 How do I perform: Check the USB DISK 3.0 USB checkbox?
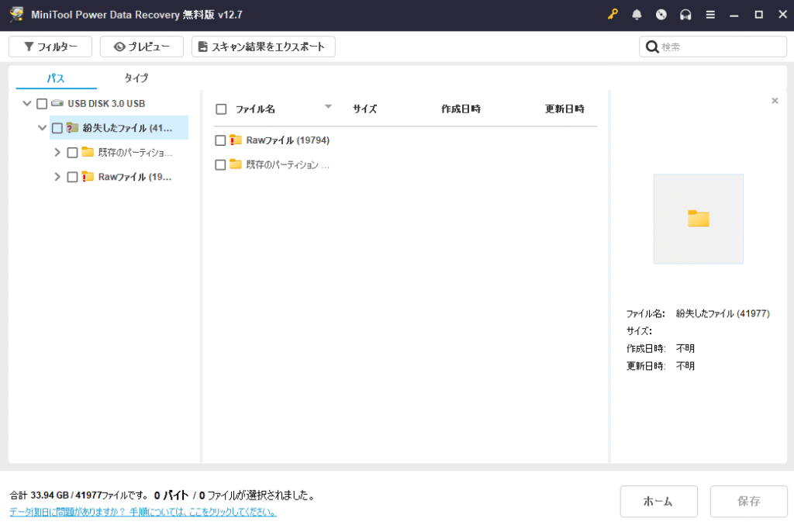pos(42,104)
